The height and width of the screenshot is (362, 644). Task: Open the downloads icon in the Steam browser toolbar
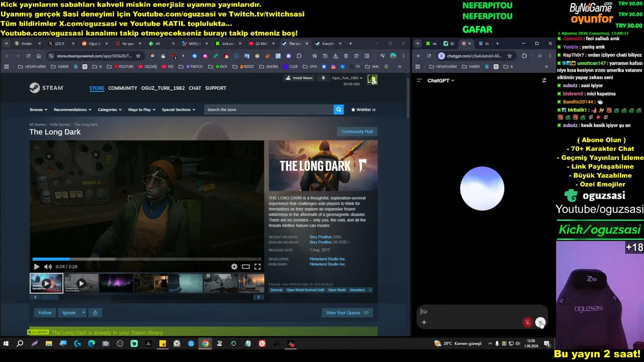coord(335,56)
